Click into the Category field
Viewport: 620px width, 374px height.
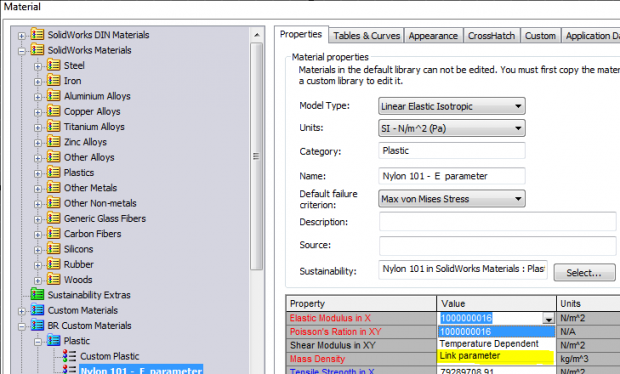[452, 151]
